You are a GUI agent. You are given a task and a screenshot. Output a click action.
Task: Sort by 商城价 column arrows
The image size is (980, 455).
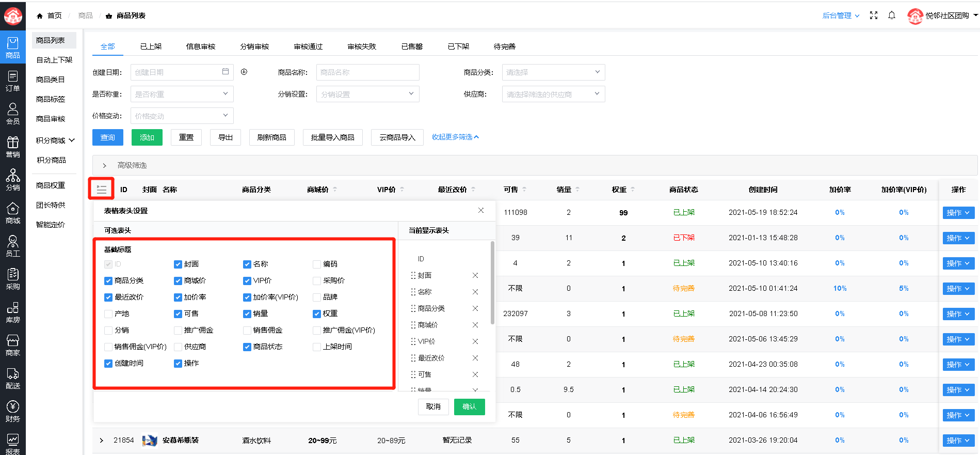(x=335, y=190)
